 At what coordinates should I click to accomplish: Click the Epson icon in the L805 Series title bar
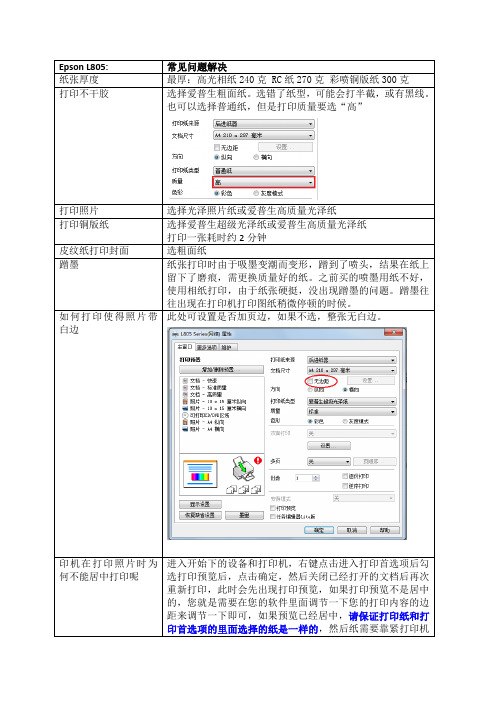tap(175, 334)
